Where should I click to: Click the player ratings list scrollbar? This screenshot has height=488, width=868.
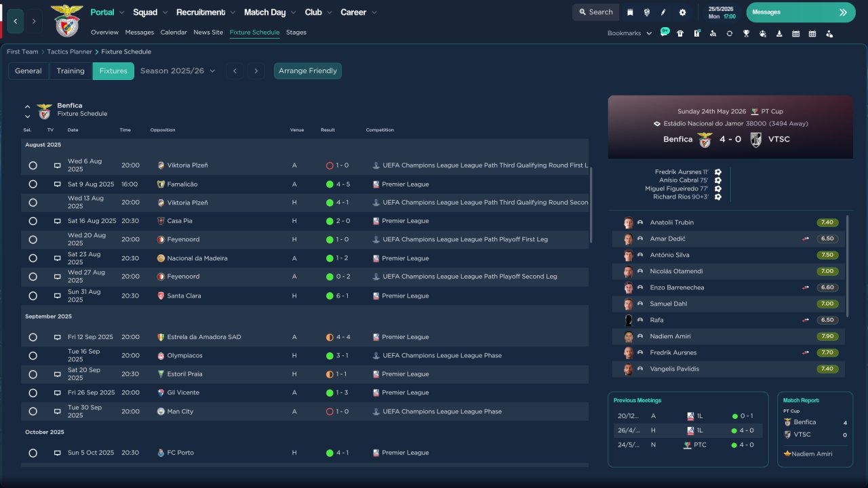848,266
